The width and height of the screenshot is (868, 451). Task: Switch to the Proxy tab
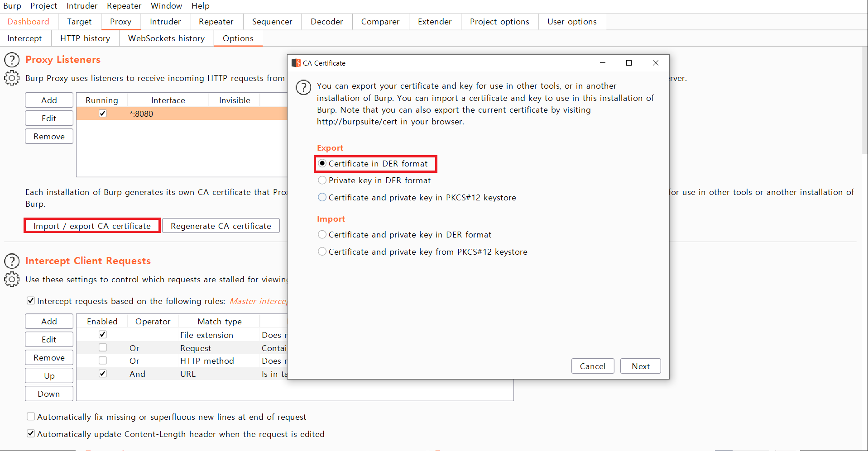point(121,22)
